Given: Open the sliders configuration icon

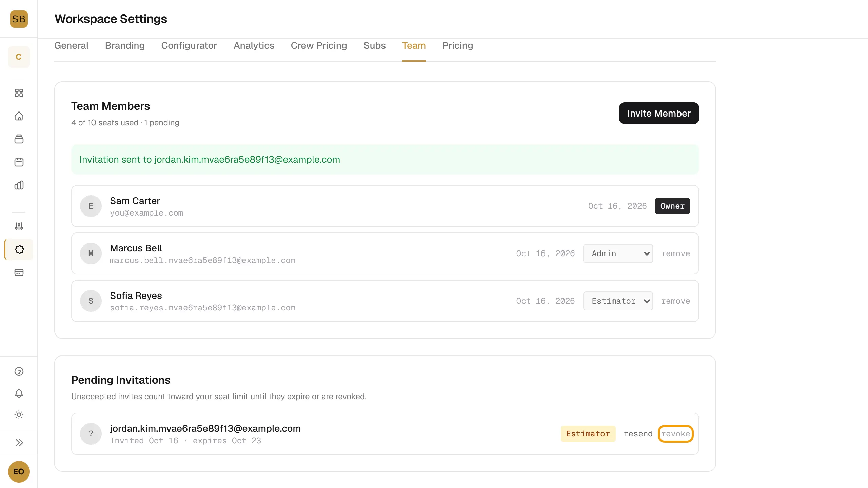Looking at the screenshot, I should click(19, 226).
